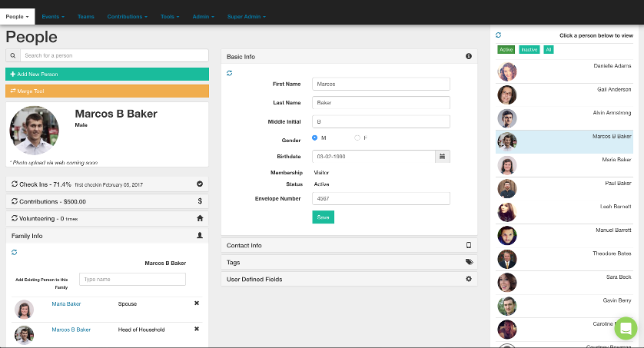This screenshot has width=644, height=348.
Task: Expand the Tags panel
Action: click(349, 262)
